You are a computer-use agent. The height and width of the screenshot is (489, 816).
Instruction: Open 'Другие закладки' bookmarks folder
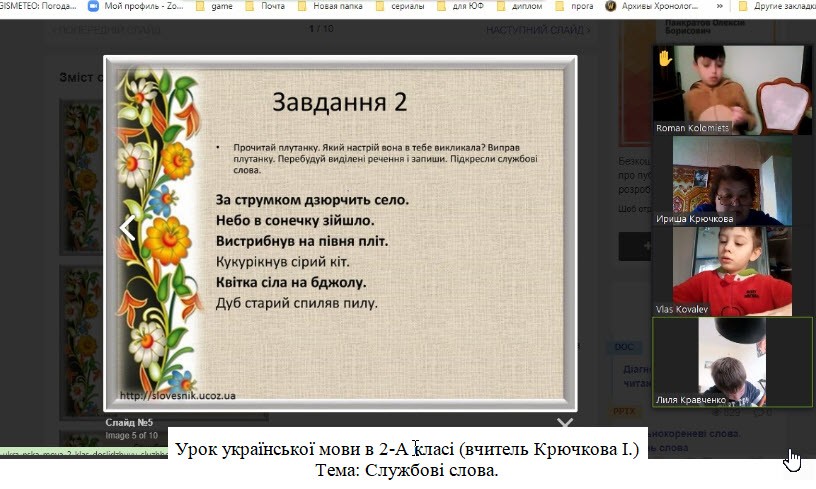pos(781,6)
